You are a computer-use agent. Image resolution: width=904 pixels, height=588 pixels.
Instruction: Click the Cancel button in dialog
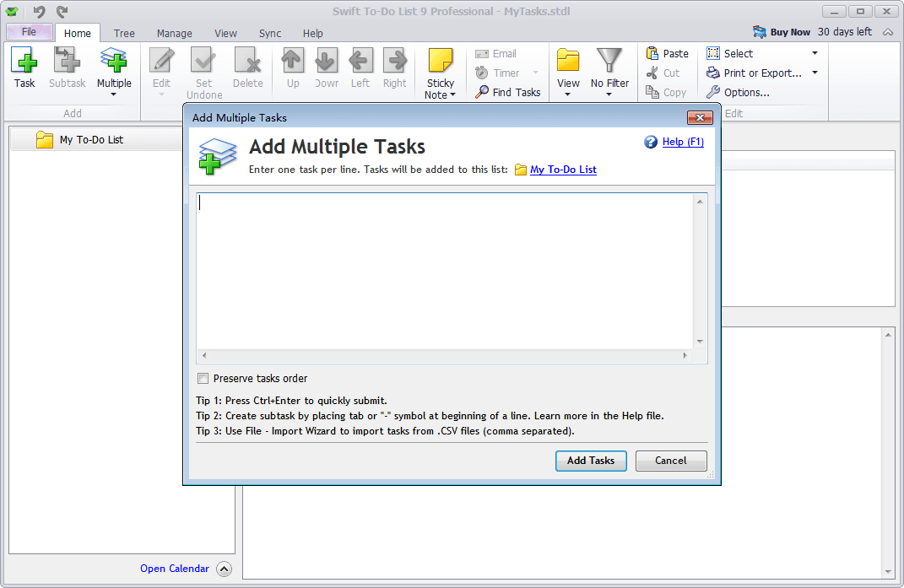click(x=671, y=461)
